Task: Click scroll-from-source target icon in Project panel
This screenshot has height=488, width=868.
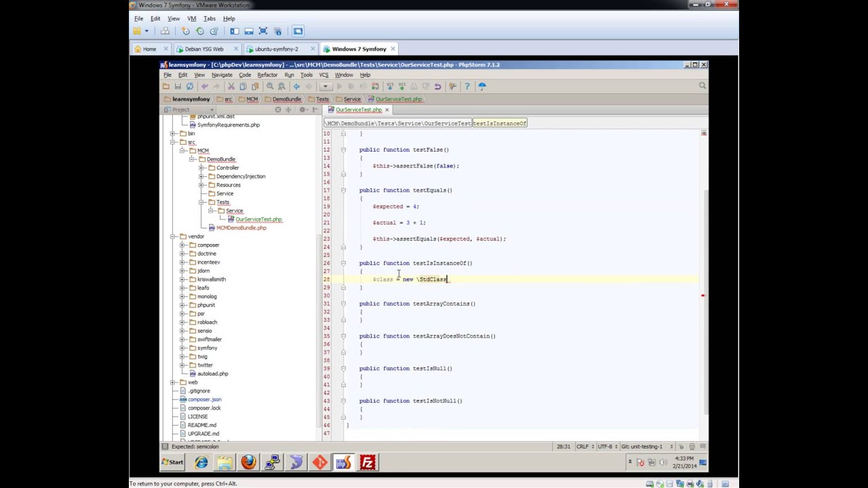Action: [x=278, y=110]
